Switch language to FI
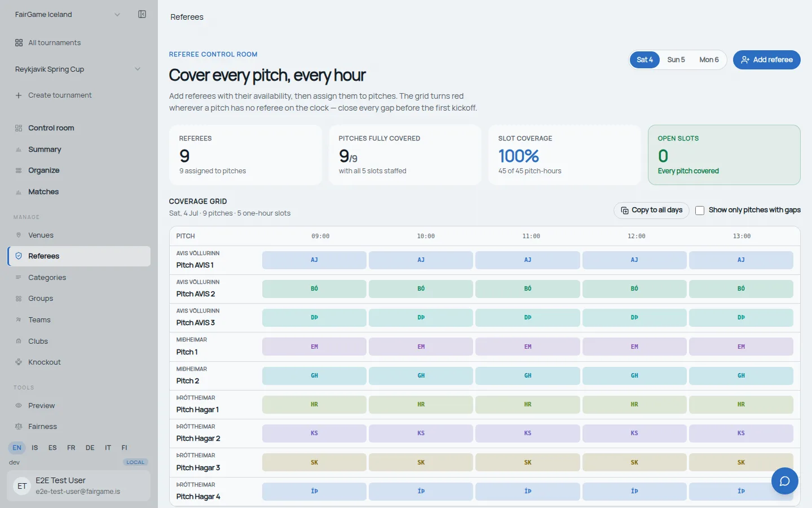This screenshot has height=508, width=812. 125,448
